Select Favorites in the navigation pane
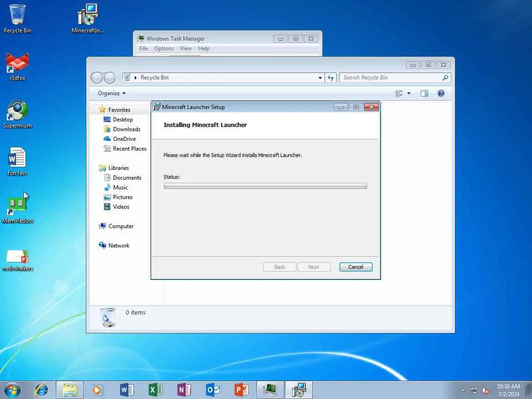 pos(115,109)
